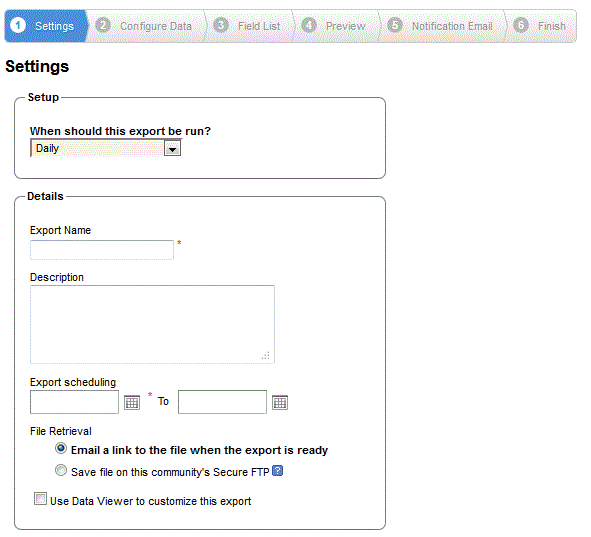This screenshot has width=591, height=537.
Task: Expand the export run frequency dropdown arrow
Action: click(x=173, y=148)
